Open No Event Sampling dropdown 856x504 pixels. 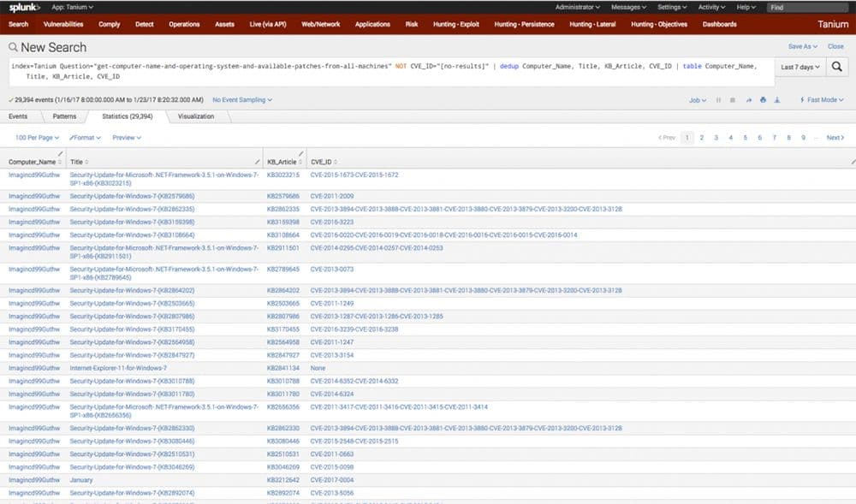(242, 100)
